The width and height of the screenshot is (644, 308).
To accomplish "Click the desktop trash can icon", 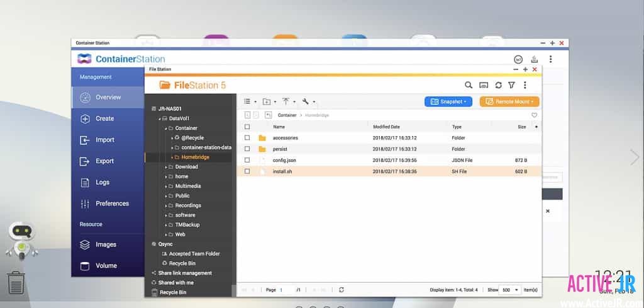I will (16, 283).
